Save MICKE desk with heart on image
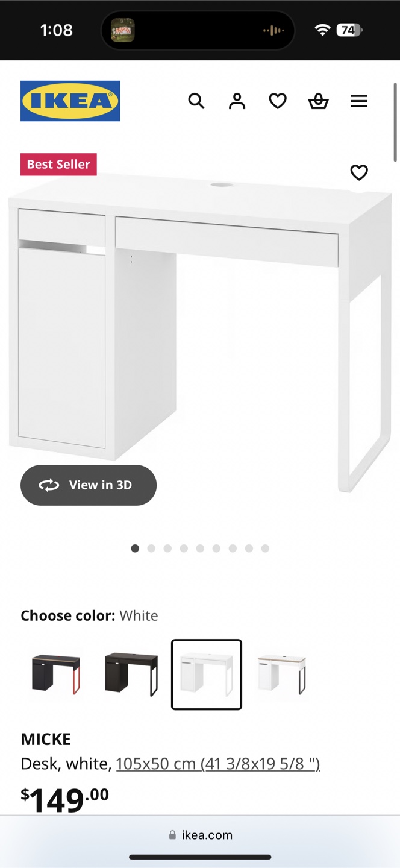 (x=359, y=172)
